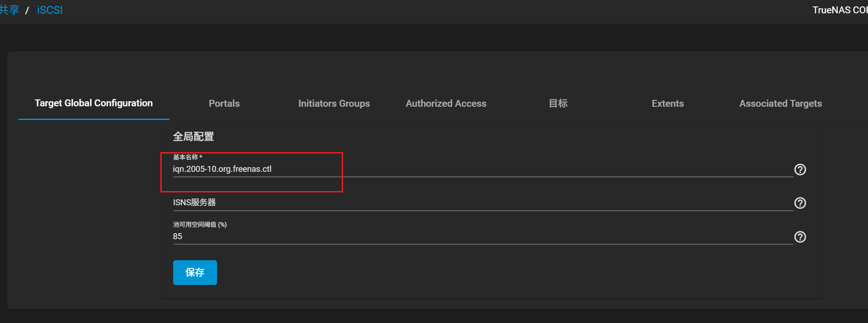Open the Initiators Groups tab

(x=334, y=104)
